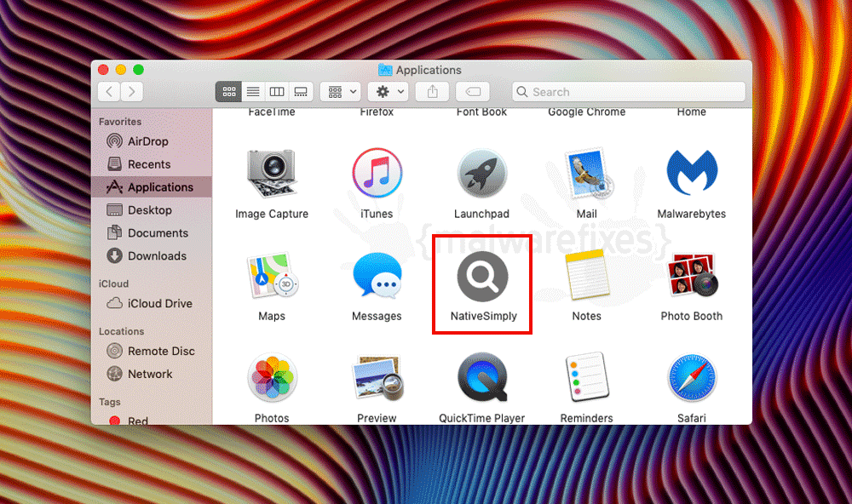Select the Photo Booth app icon
This screenshot has width=852, height=504.
(692, 275)
